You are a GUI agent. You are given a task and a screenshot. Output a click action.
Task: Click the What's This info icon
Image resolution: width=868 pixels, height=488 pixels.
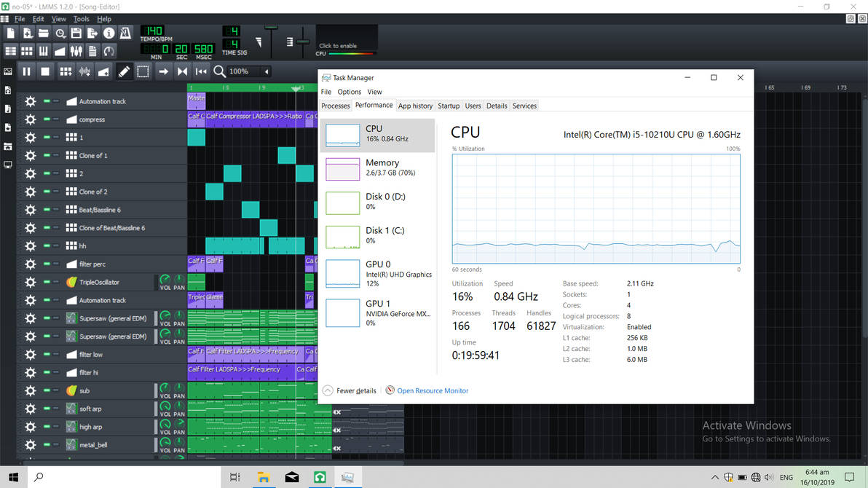pos(109,34)
